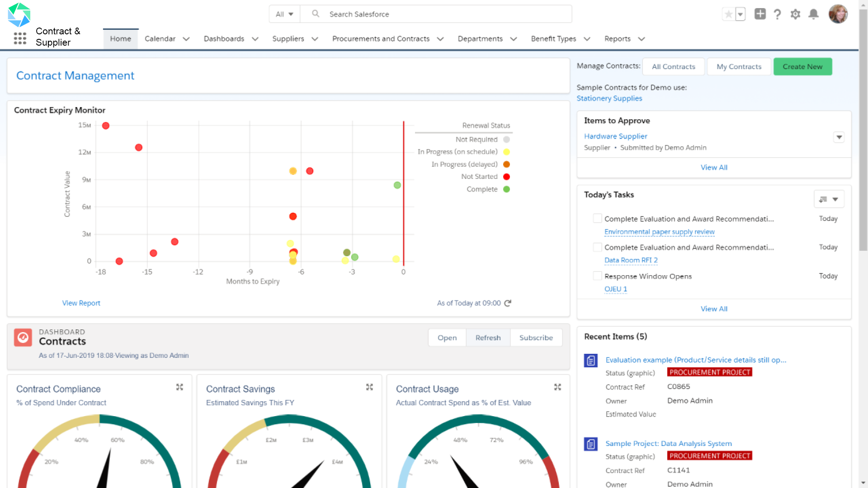Image resolution: width=868 pixels, height=488 pixels.
Task: Check the Data Room RFI 2 task
Action: click(597, 247)
